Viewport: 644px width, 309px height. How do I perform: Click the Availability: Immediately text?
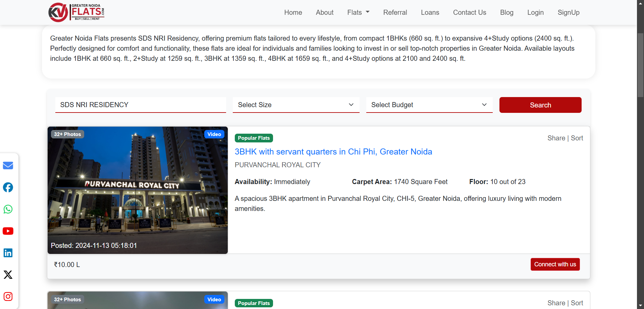click(x=272, y=182)
